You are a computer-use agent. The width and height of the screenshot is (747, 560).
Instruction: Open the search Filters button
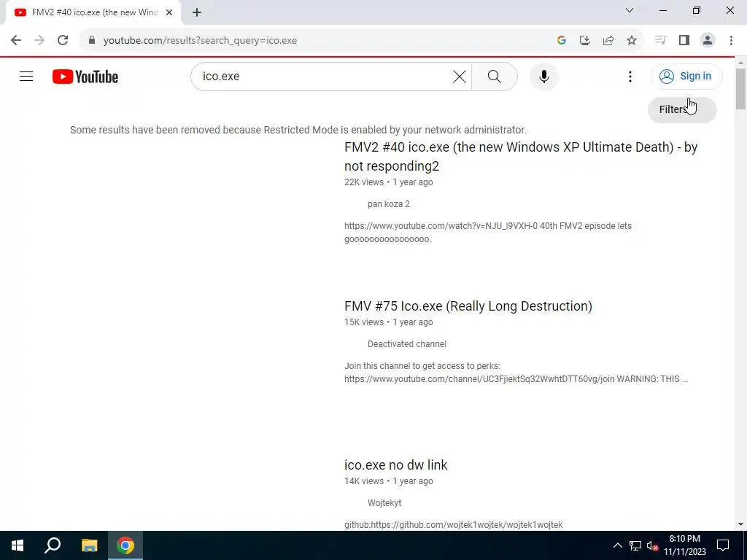pyautogui.click(x=682, y=109)
